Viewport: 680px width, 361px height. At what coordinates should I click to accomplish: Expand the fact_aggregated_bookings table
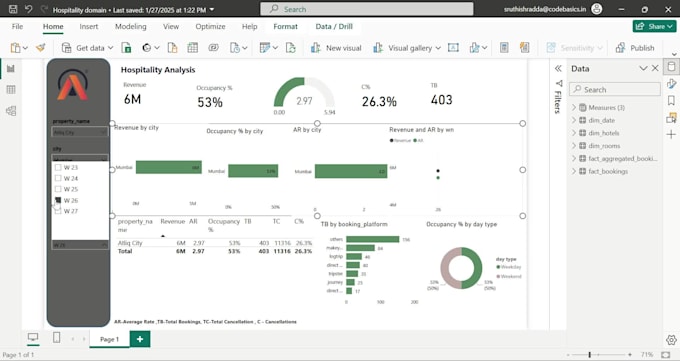click(x=574, y=158)
